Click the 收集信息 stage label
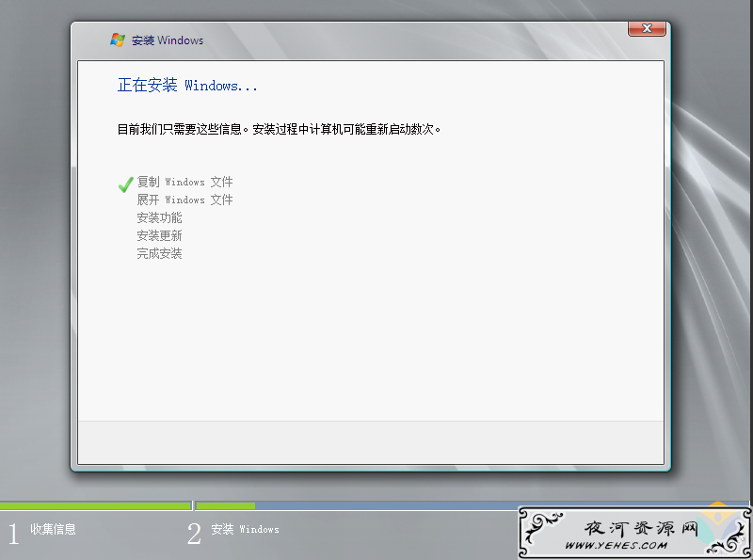Viewport: 753px width, 560px height. click(x=53, y=529)
